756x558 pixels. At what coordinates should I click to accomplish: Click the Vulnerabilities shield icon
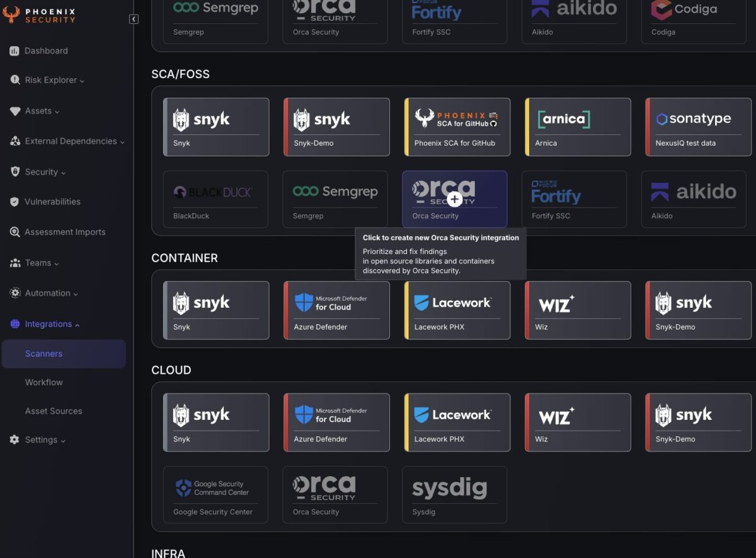point(14,202)
